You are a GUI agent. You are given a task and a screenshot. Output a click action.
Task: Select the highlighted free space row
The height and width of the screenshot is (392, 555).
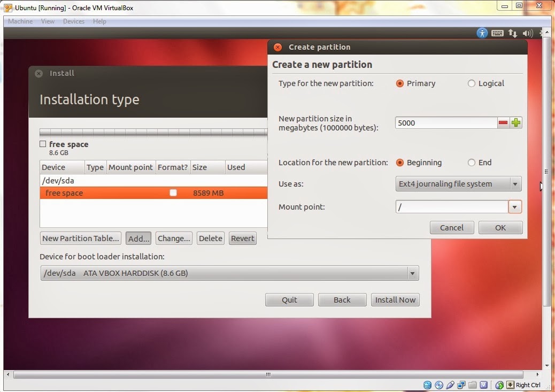(x=153, y=193)
